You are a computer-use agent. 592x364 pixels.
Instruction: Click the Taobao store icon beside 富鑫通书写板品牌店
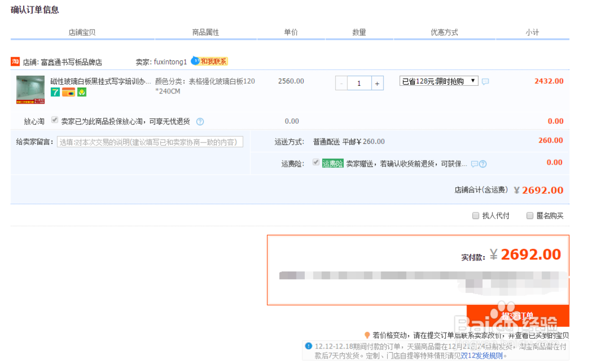[15, 61]
